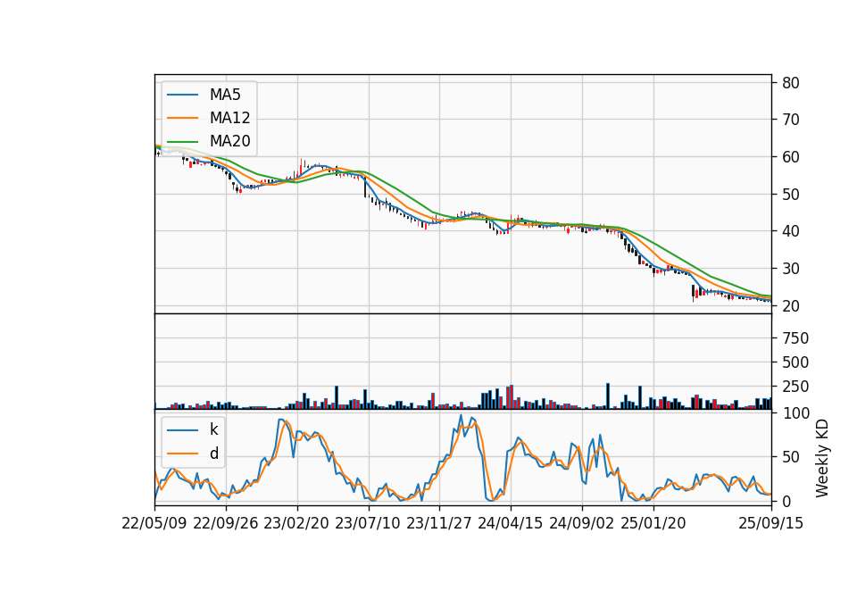Click the orange d legend line sample
Screen dimensions: 857x616
[182, 454]
